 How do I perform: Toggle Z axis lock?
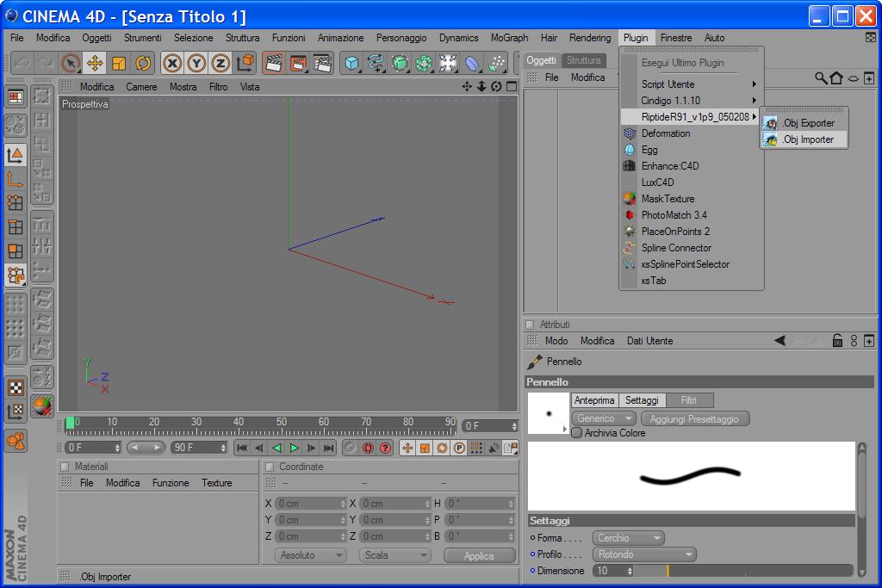(x=220, y=64)
